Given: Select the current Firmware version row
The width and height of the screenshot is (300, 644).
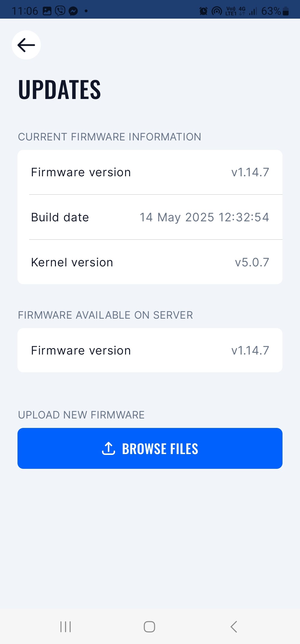Looking at the screenshot, I should [150, 172].
